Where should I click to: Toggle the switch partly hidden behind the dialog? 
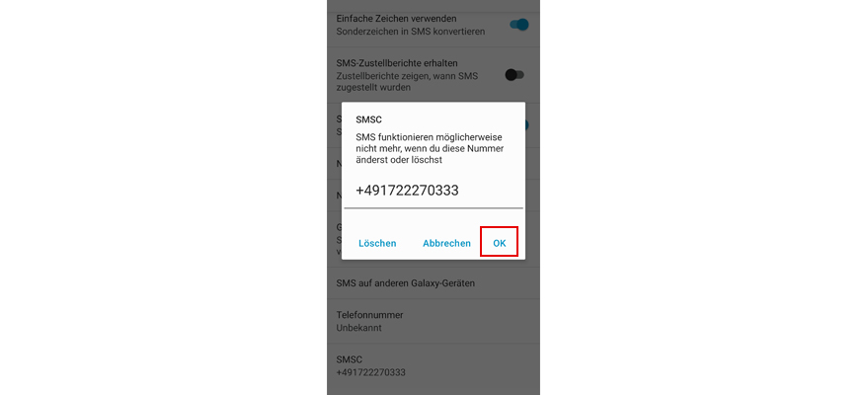[x=527, y=125]
